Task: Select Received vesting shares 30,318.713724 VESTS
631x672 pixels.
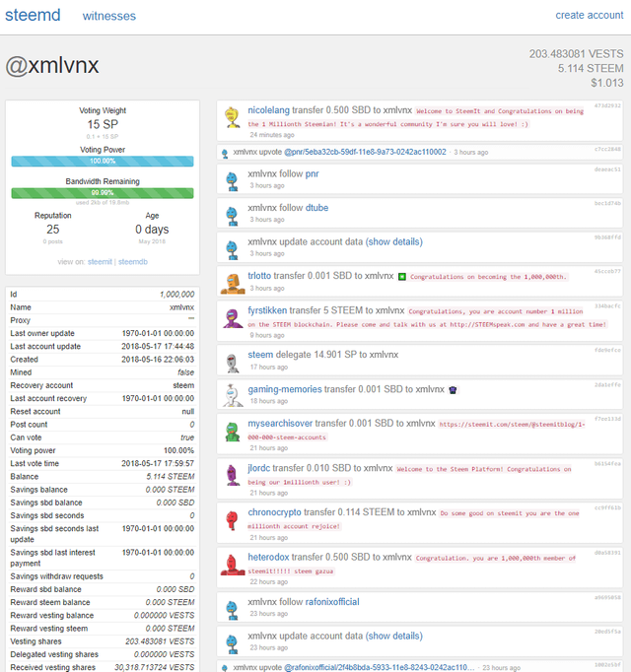Action: tap(155, 667)
